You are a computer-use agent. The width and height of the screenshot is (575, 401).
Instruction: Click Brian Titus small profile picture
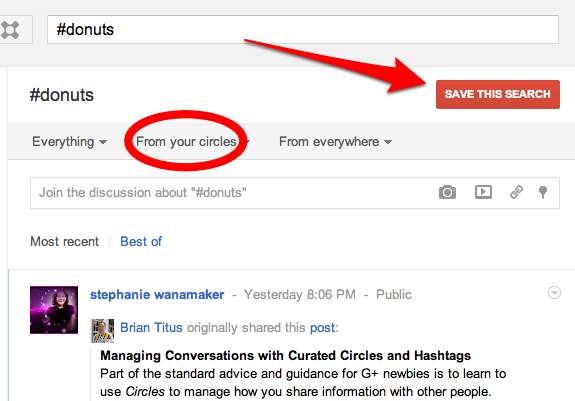tap(102, 331)
